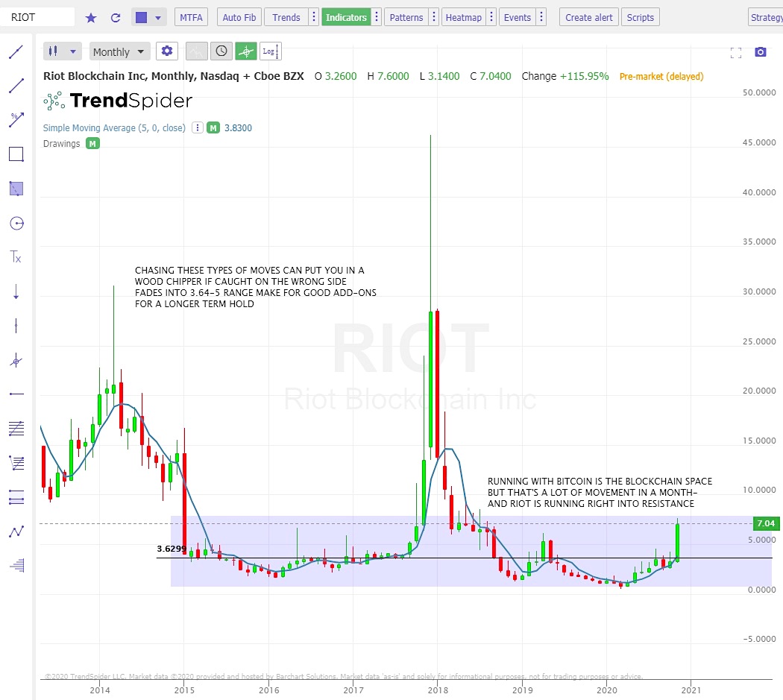Image resolution: width=783 pixels, height=700 pixels.
Task: Open Monthly timeframe dropdown
Action: tap(119, 51)
